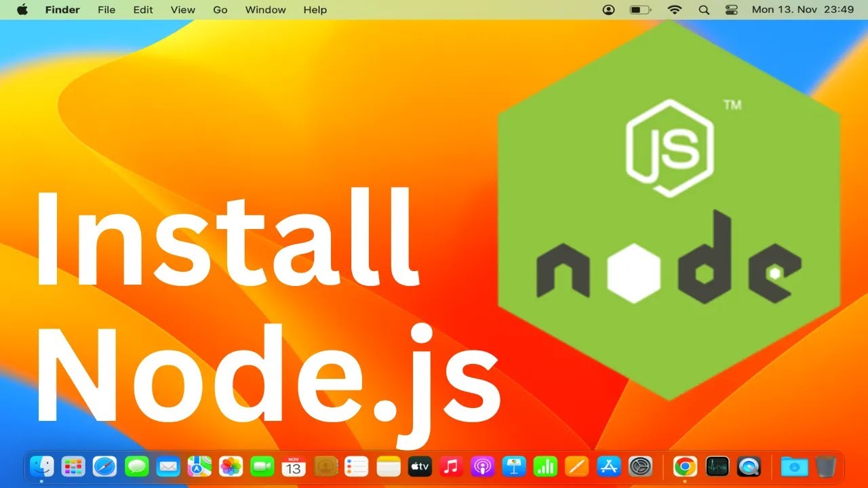Viewport: 868px width, 488px height.
Task: Open Calendar showing Nov 13
Action: pos(294,466)
